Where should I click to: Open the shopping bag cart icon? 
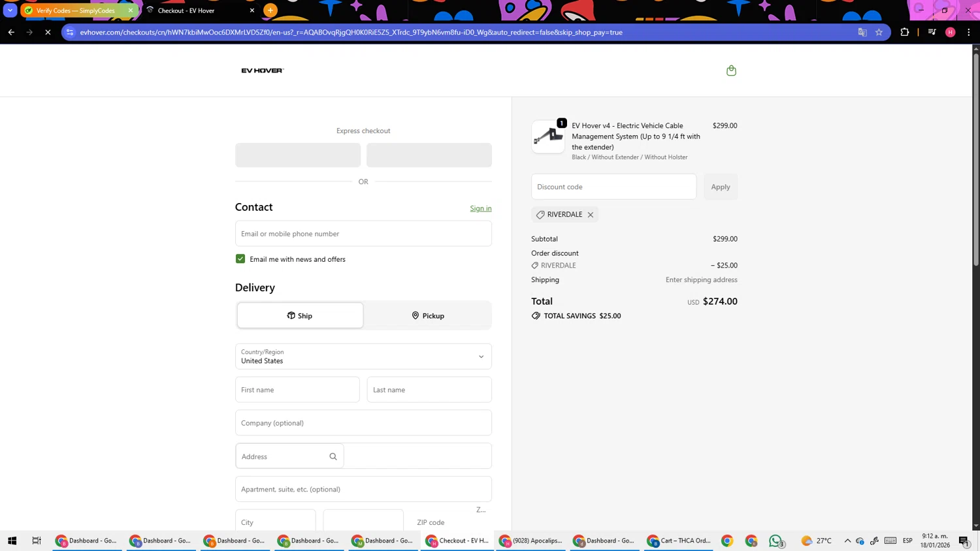pos(731,71)
